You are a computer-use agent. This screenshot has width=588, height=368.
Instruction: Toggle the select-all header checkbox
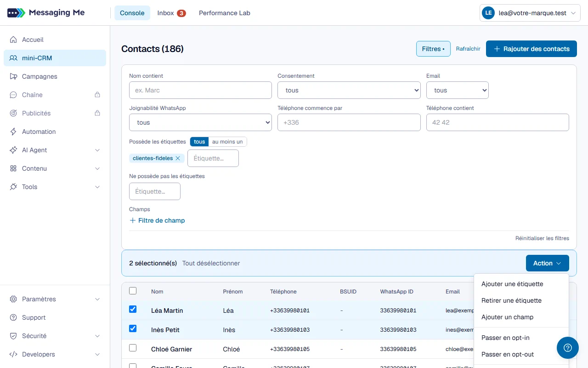pyautogui.click(x=133, y=291)
